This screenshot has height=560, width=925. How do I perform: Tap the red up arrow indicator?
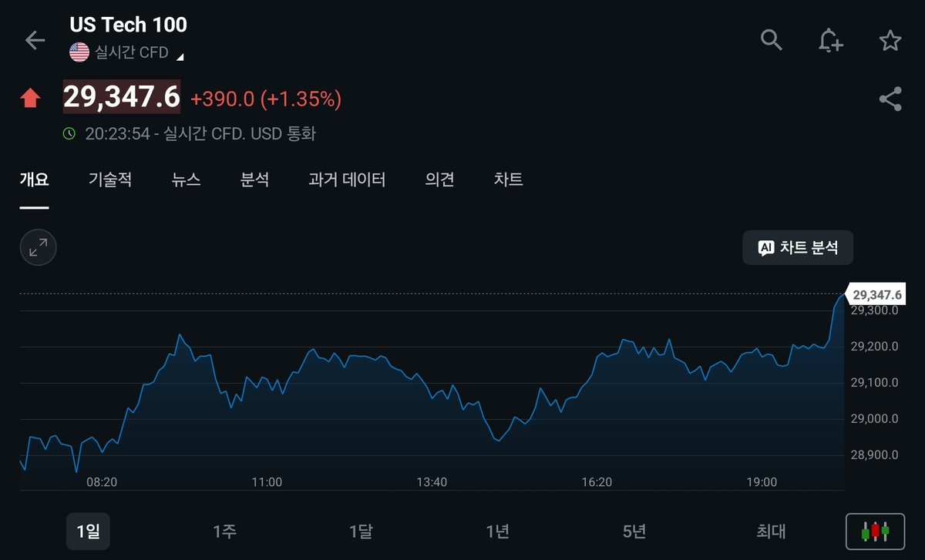click(x=30, y=99)
